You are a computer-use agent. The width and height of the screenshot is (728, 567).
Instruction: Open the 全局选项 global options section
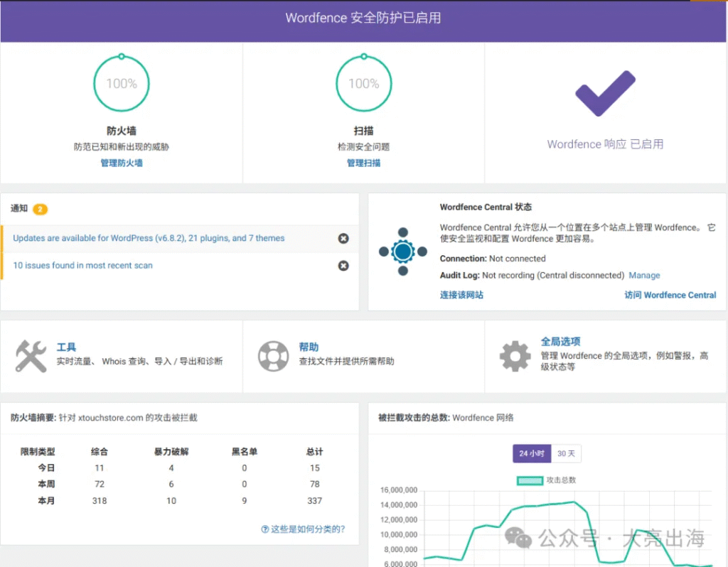(560, 342)
